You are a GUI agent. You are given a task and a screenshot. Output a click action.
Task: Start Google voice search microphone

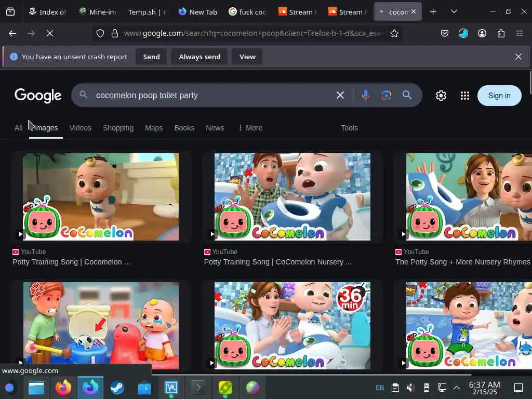point(365,96)
